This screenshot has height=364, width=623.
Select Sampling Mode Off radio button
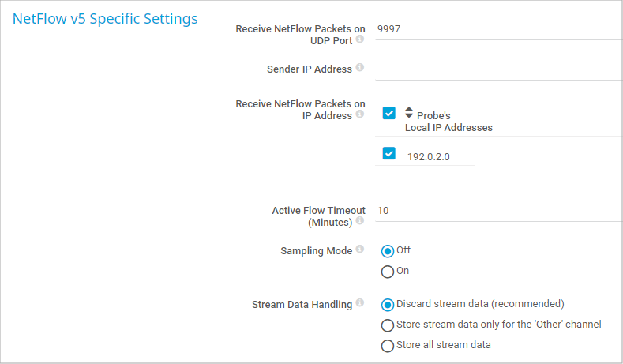click(388, 251)
